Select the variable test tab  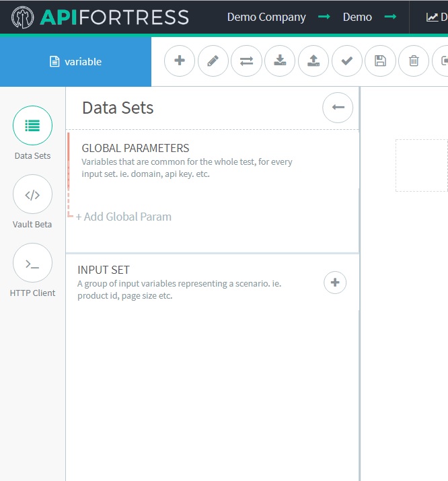coord(75,61)
